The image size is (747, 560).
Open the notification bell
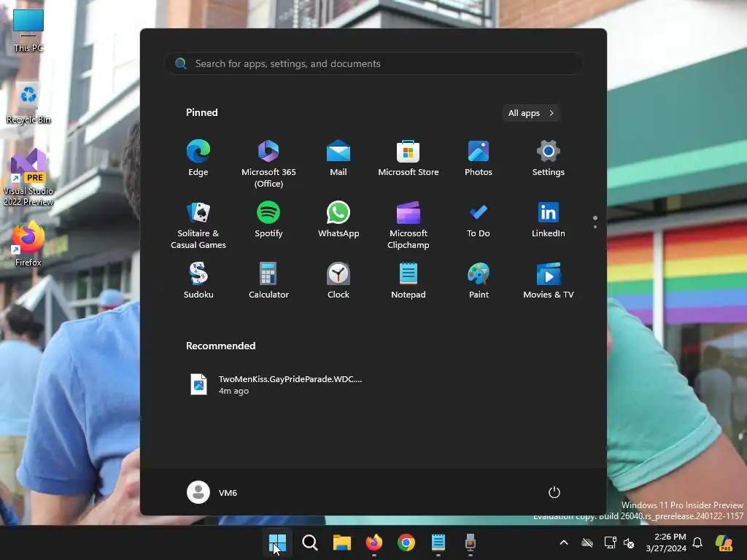click(x=697, y=542)
